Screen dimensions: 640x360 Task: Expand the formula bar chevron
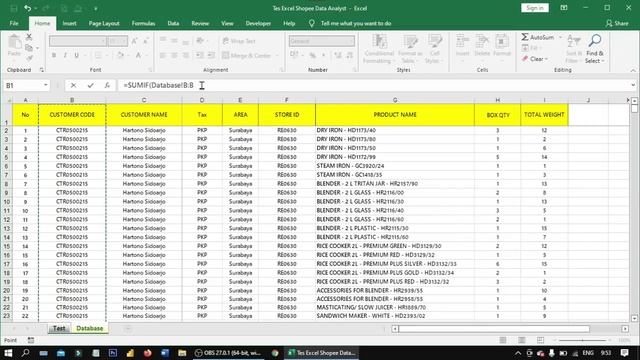pyautogui.click(x=633, y=85)
